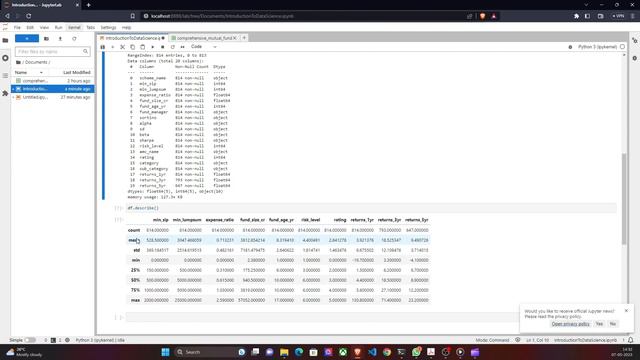Insert a cell below with the plus icon
The width and height of the screenshot is (640, 360).
(x=113, y=47)
